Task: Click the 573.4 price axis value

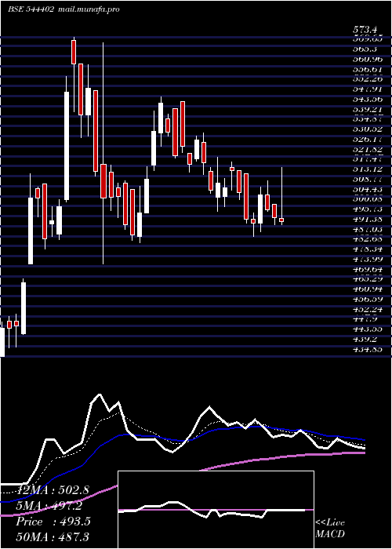Action: click(366, 30)
